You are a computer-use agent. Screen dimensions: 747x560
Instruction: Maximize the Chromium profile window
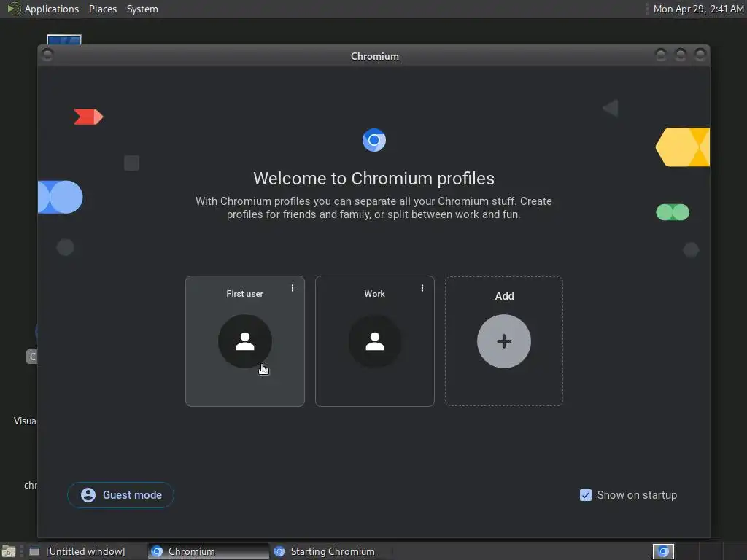[x=681, y=55]
